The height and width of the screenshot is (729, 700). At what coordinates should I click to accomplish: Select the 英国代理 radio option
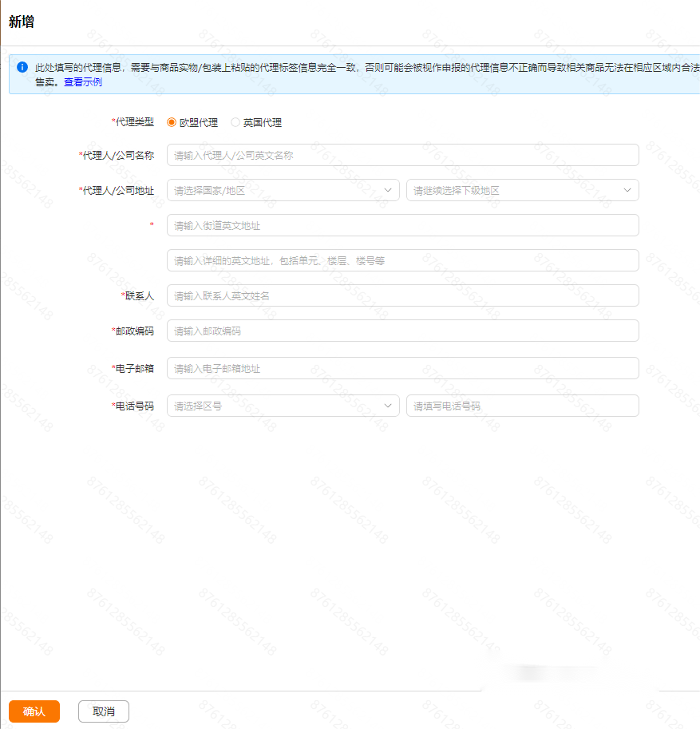pyautogui.click(x=235, y=122)
